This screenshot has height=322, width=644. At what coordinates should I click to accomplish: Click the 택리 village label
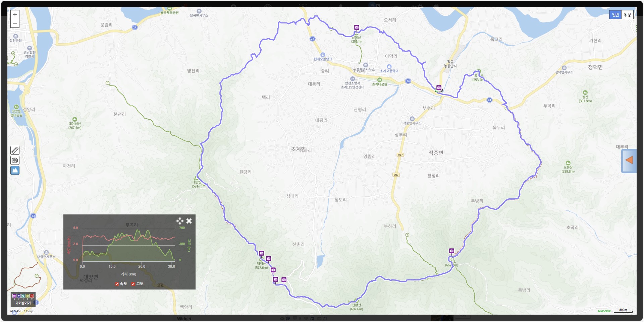266,97
